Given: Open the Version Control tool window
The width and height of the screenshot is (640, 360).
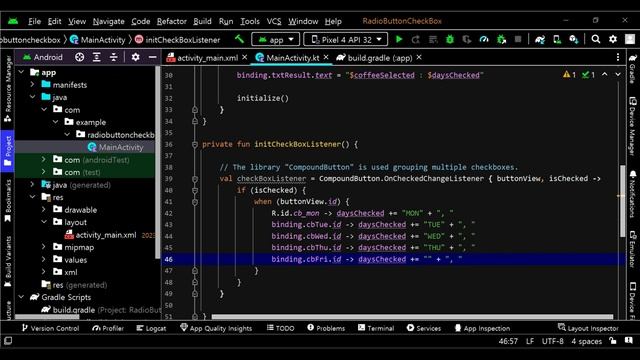Looking at the screenshot, I should point(50,328).
